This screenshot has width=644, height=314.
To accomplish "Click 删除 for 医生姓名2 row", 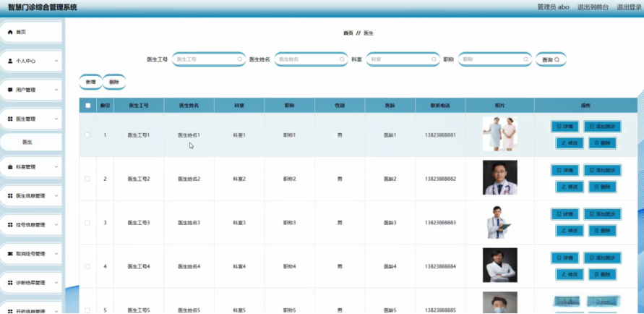I will point(603,187).
